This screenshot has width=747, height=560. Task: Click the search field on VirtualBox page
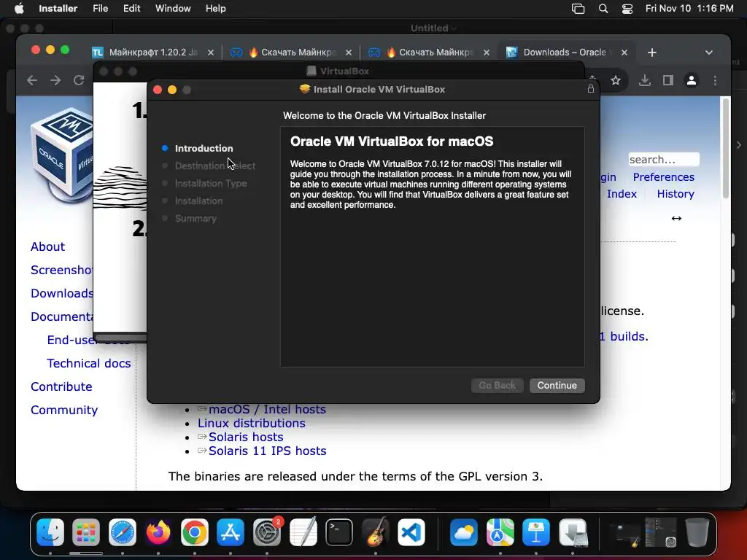(664, 160)
